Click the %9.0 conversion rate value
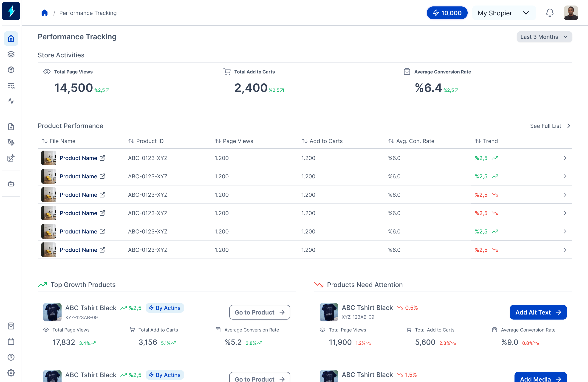This screenshot has width=588, height=382. click(x=509, y=342)
